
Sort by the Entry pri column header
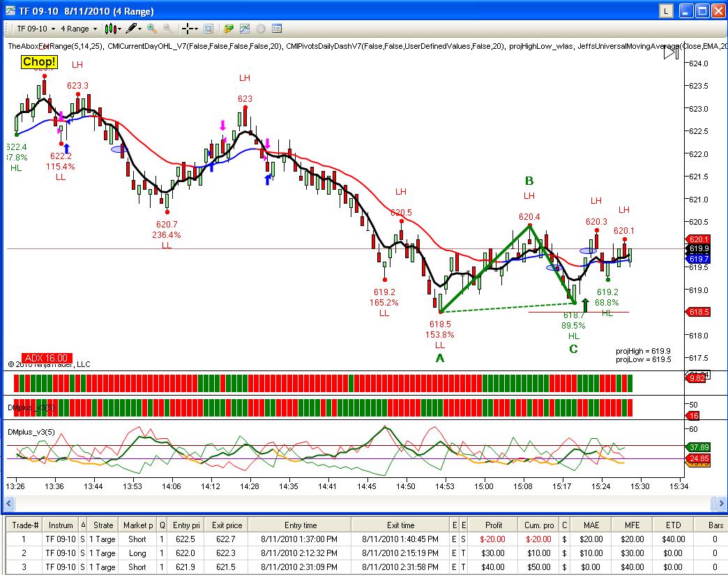[x=186, y=525]
